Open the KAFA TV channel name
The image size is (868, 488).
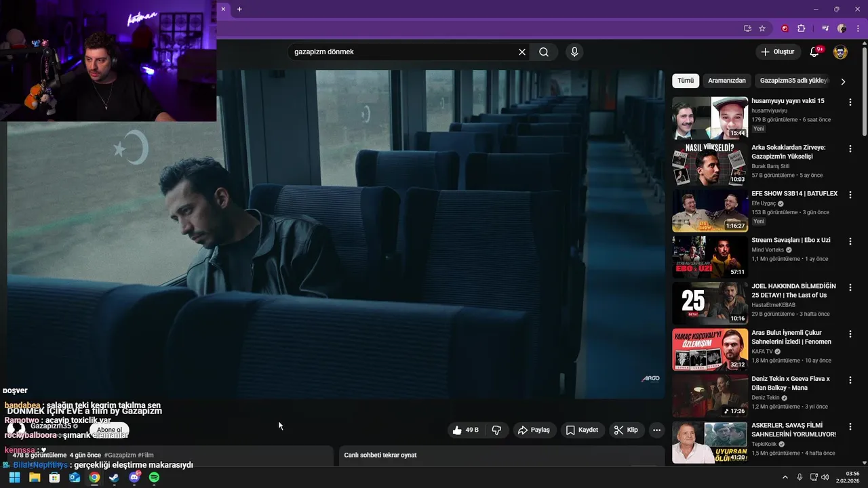click(x=762, y=352)
